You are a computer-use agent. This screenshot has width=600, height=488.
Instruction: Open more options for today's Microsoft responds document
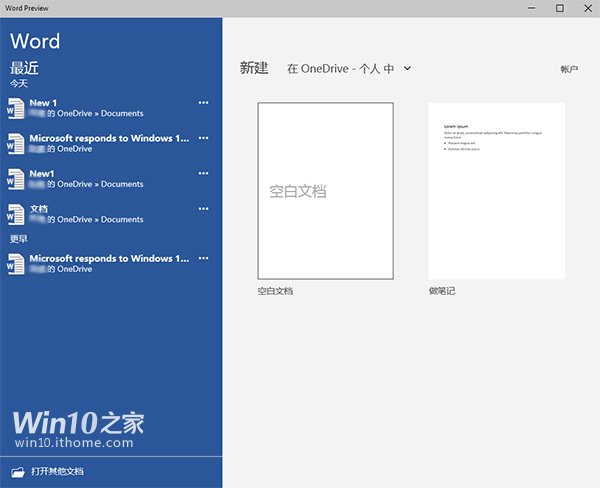(204, 138)
